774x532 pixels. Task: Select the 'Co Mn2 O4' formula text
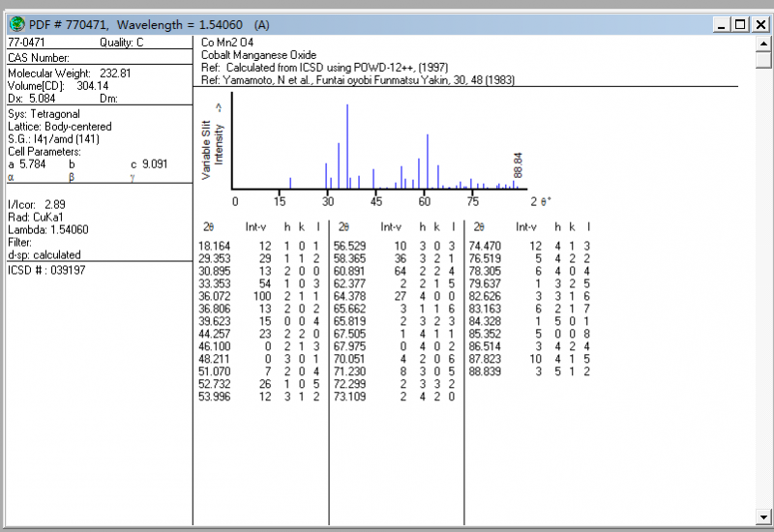pyautogui.click(x=227, y=43)
